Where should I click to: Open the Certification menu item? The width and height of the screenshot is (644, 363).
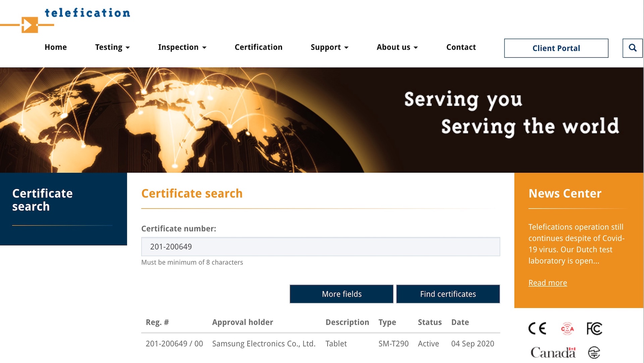point(259,47)
